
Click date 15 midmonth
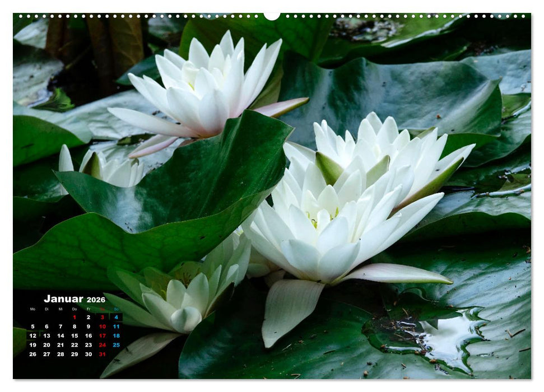pyautogui.click(x=75, y=335)
